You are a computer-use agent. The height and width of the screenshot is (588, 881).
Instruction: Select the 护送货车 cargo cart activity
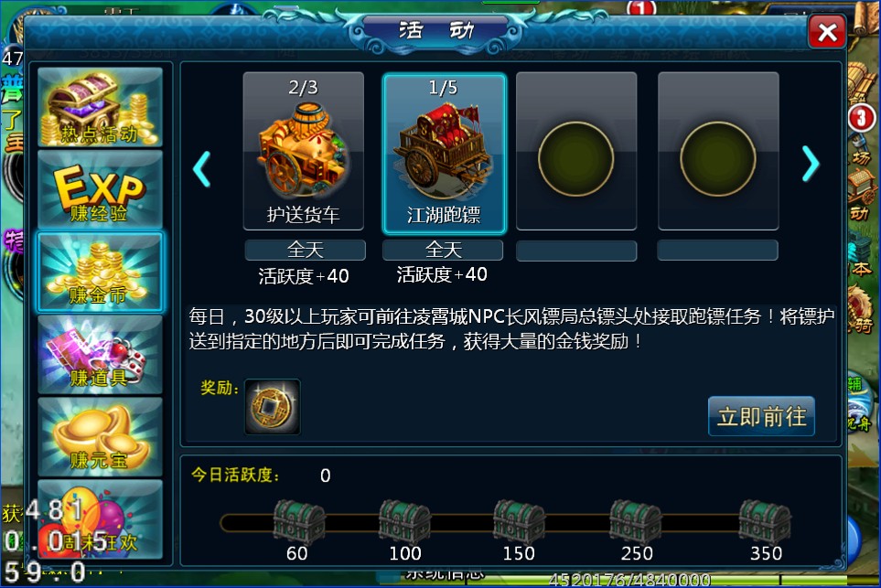point(304,151)
